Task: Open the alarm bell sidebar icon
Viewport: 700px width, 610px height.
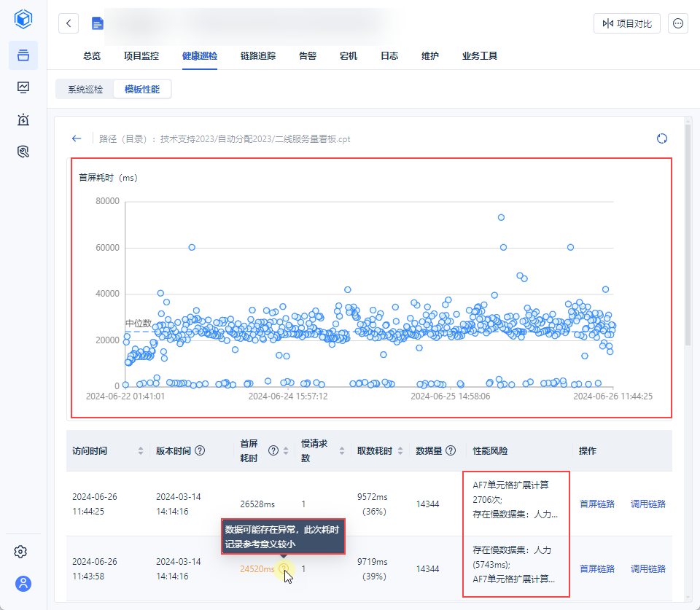Action: (x=23, y=120)
